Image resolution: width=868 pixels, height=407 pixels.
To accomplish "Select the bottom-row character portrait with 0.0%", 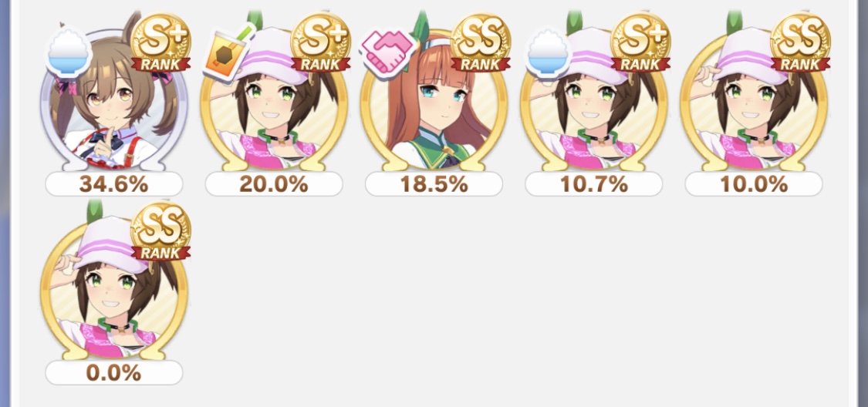I will pyautogui.click(x=113, y=288).
